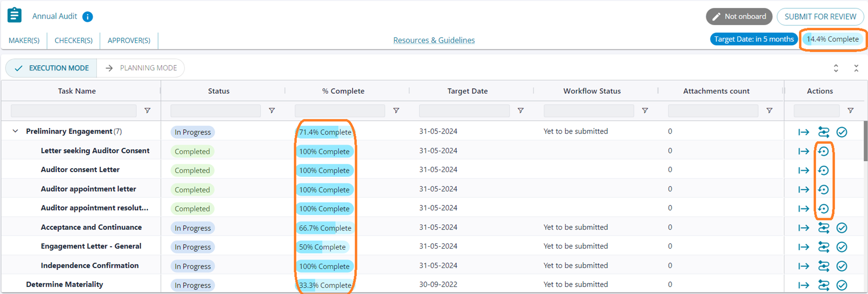
Task: Click the expand all rows arrows icon
Action: tap(836, 68)
